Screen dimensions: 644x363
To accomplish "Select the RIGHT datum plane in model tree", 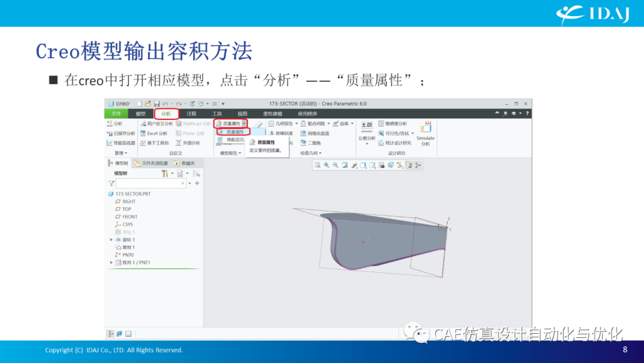I will tap(125, 201).
